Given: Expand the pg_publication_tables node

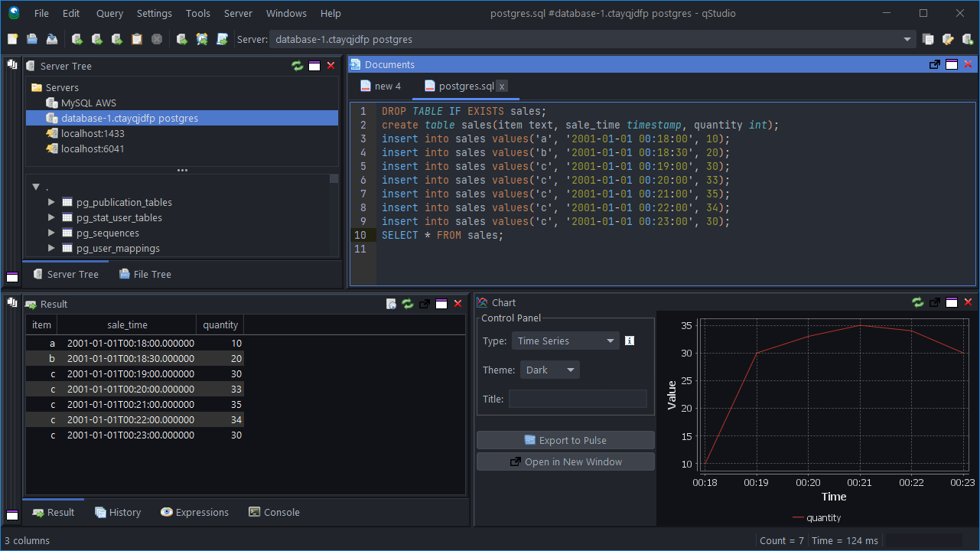Looking at the screenshot, I should click(x=51, y=202).
